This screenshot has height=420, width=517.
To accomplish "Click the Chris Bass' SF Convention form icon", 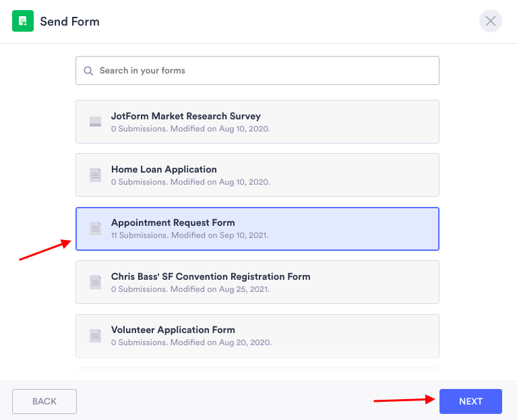I will click(96, 282).
